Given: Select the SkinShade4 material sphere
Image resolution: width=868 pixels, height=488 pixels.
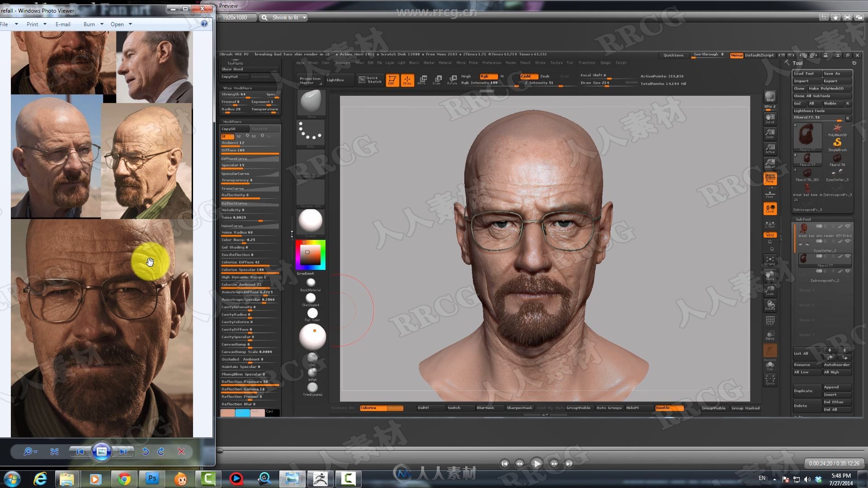Looking at the screenshot, I should coord(311,298).
